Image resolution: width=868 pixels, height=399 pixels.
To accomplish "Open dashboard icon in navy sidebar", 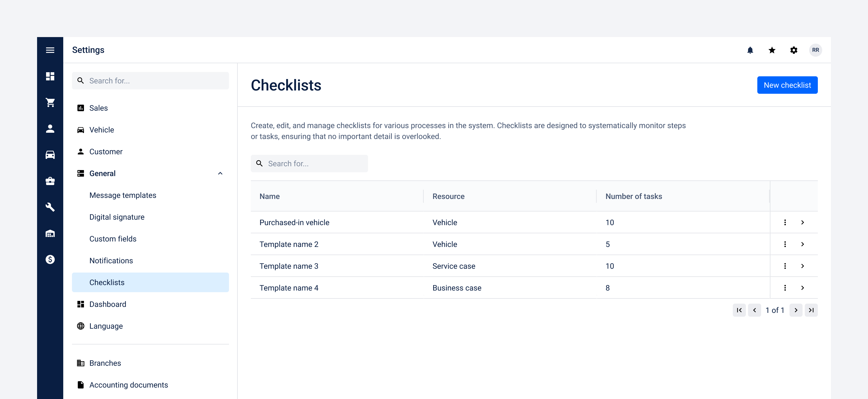I will coord(50,76).
